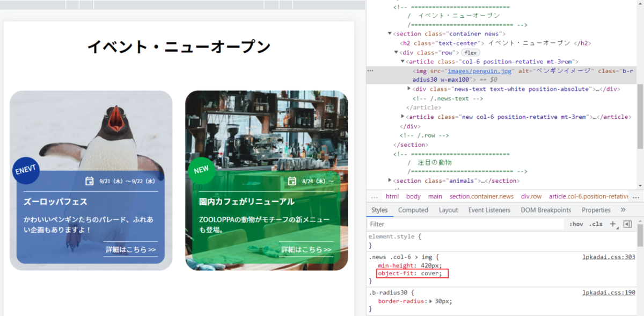Screen dimensions: 644x316
Task: Click the green NEW badge
Action: (x=201, y=170)
